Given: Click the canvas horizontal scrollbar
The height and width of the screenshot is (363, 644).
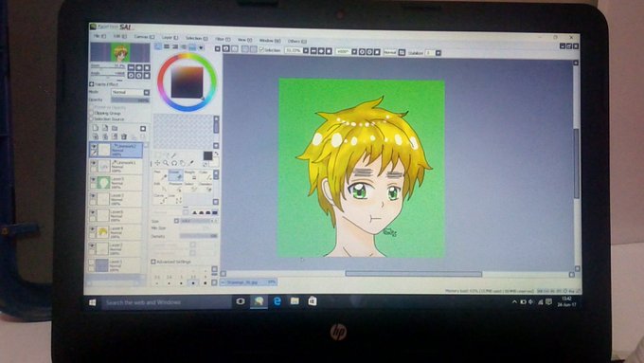Looking at the screenshot, I should coord(413,274).
